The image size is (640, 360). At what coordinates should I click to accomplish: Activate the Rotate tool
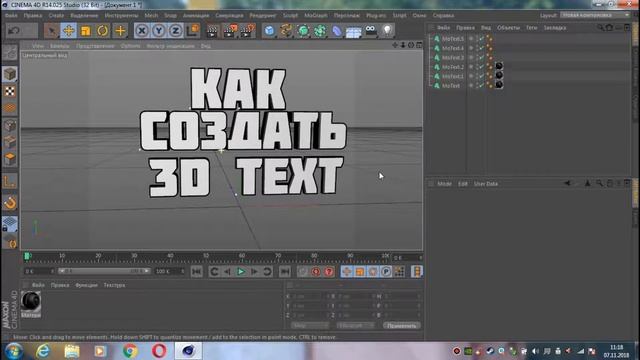[102, 31]
